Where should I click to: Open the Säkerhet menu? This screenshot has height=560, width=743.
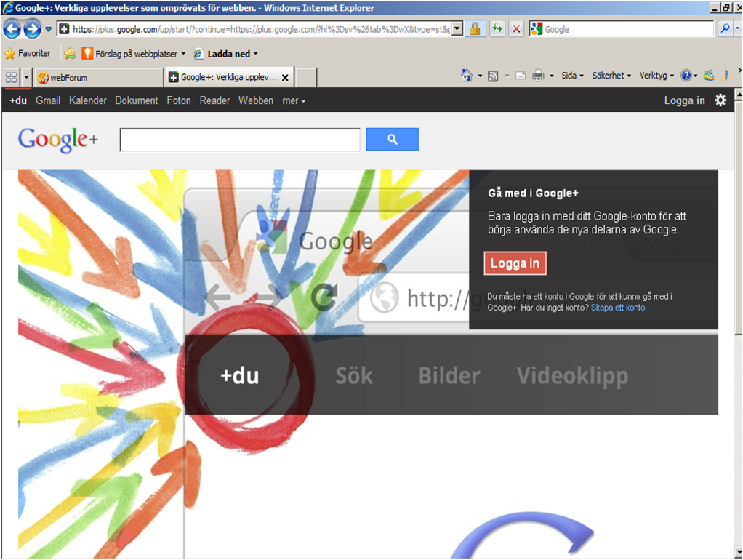click(x=611, y=76)
